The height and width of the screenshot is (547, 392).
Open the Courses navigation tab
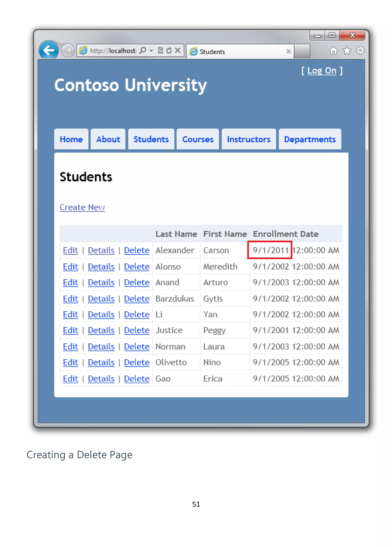198,139
